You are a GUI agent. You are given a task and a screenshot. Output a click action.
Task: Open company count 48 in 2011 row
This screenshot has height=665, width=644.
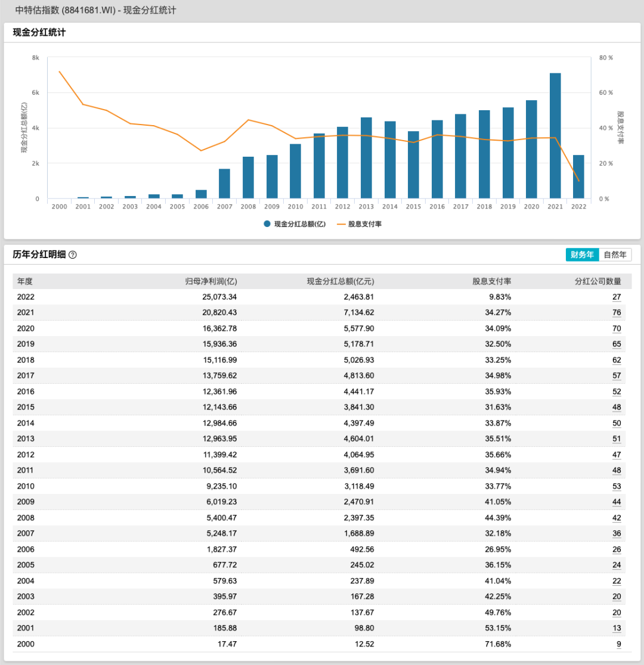617,470
